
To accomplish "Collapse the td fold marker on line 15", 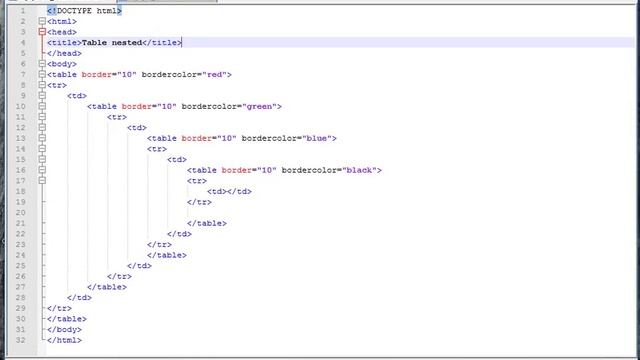I will (42, 159).
